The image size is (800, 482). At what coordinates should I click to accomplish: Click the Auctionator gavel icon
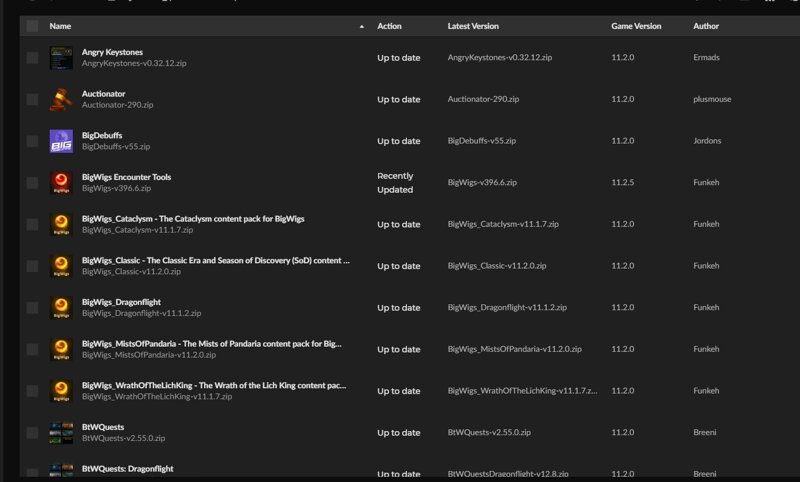(x=61, y=99)
